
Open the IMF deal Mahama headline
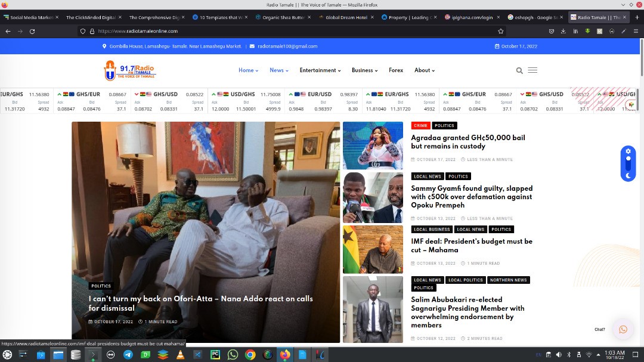point(471,245)
